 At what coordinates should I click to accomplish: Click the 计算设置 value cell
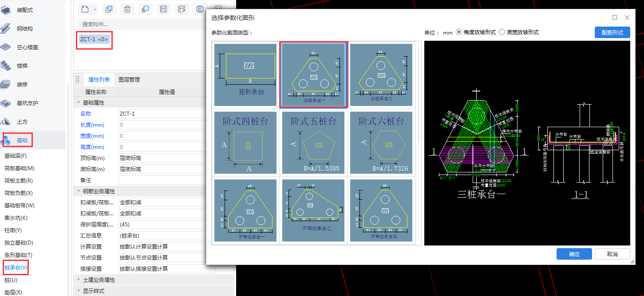[166, 247]
